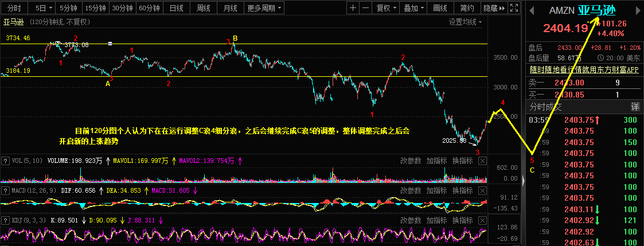Screen dimensions: 644x246
Task: Select trade row 2403.75 with volume 300
Action: pyautogui.click(x=584, y=120)
